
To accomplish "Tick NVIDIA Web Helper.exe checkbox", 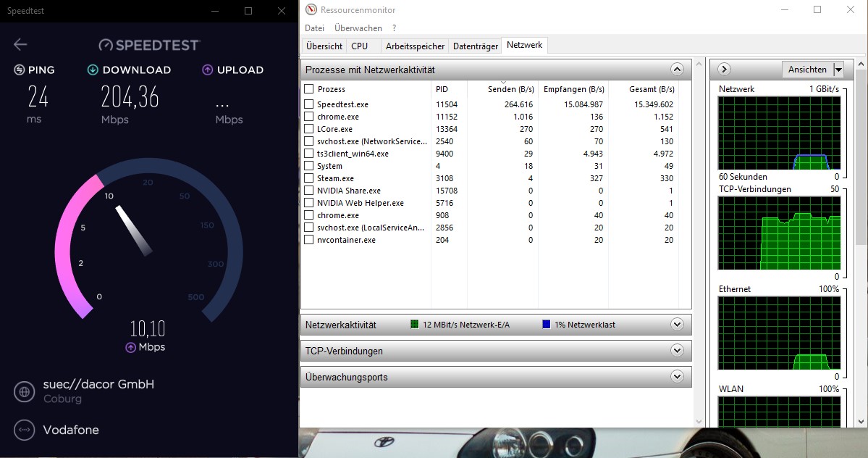I will pos(309,203).
